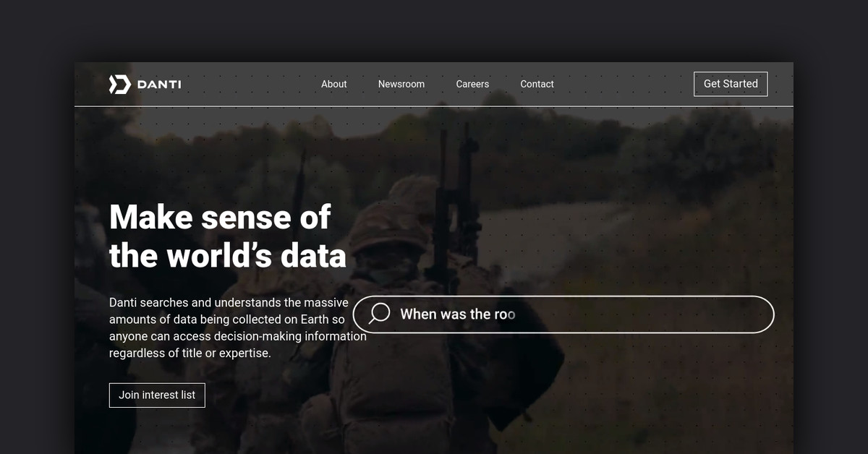Open the About page
Image resolution: width=868 pixels, height=454 pixels.
coord(333,84)
